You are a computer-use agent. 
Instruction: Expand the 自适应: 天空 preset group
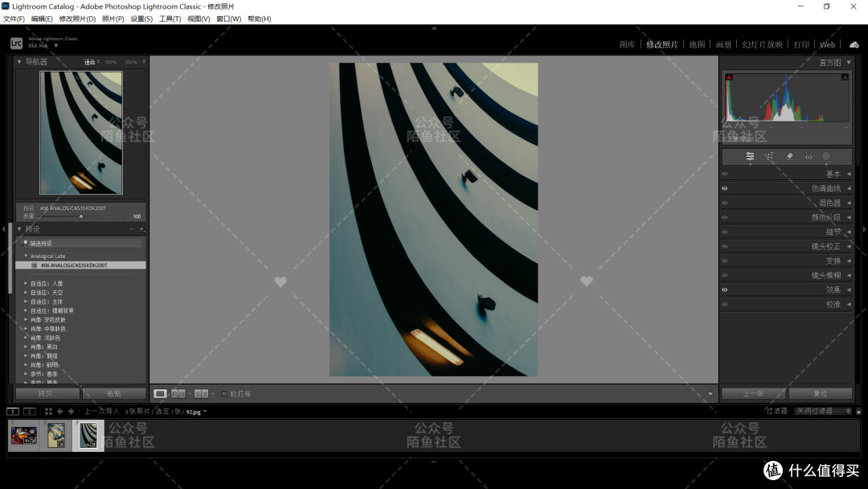click(26, 293)
